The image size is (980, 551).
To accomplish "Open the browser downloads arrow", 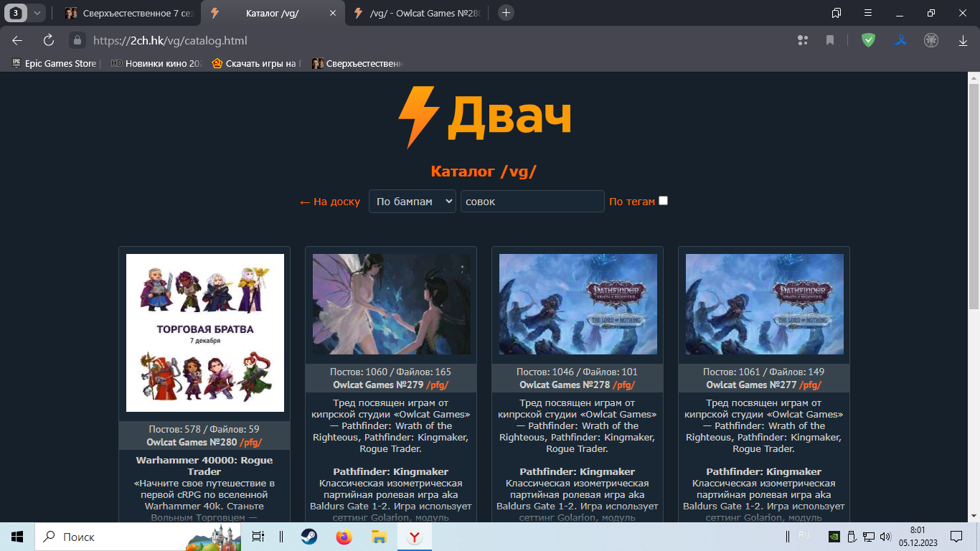I will point(963,41).
